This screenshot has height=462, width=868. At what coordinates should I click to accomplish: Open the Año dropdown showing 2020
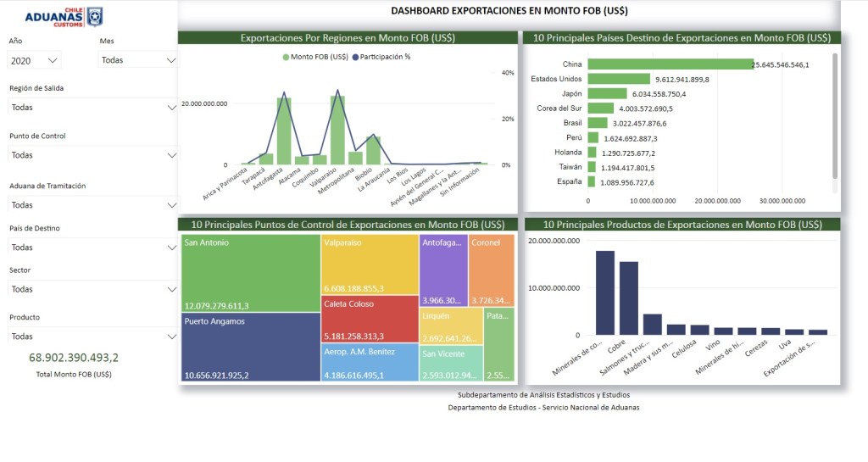point(35,60)
